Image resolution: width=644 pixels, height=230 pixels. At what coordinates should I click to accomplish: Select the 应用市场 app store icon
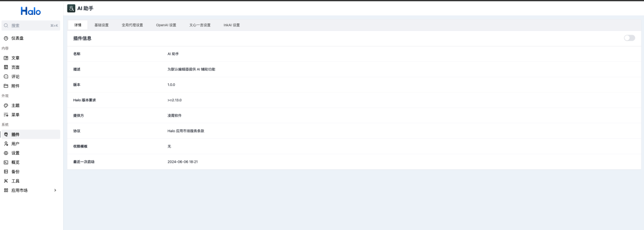pyautogui.click(x=6, y=191)
